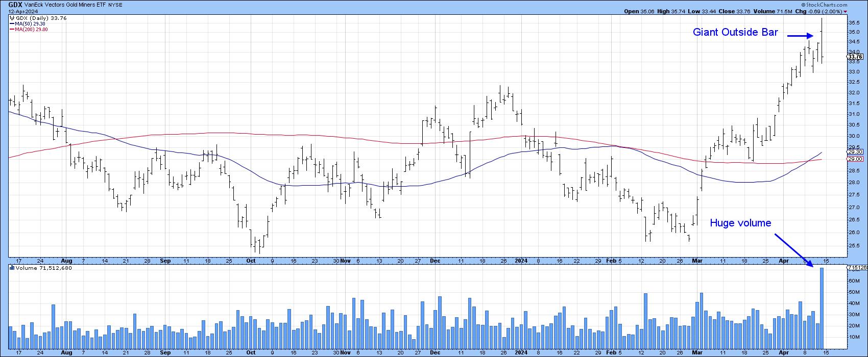Click the 2024 label under the volume panel
The height and width of the screenshot is (357, 868).
coord(521,352)
